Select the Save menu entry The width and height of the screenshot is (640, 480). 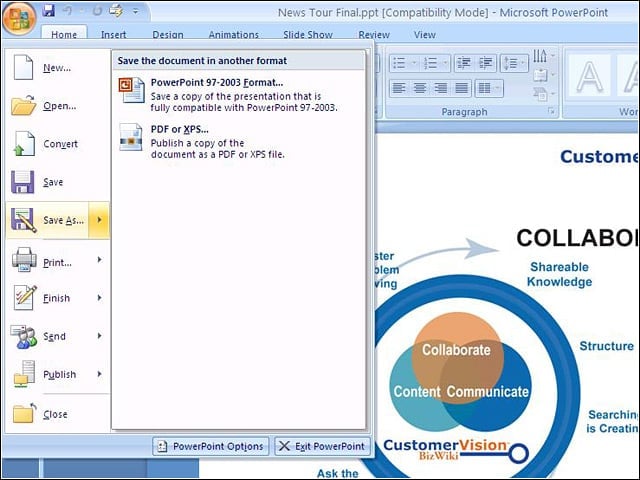(58, 182)
